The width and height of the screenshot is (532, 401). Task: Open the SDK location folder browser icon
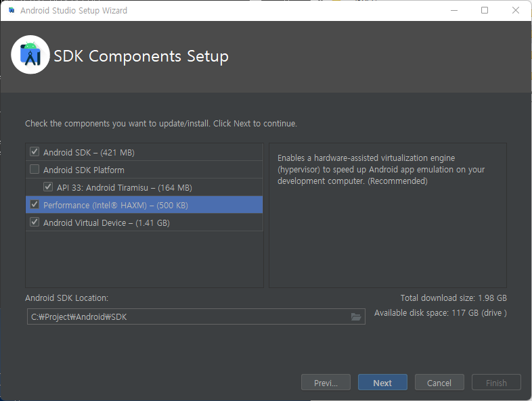click(356, 317)
